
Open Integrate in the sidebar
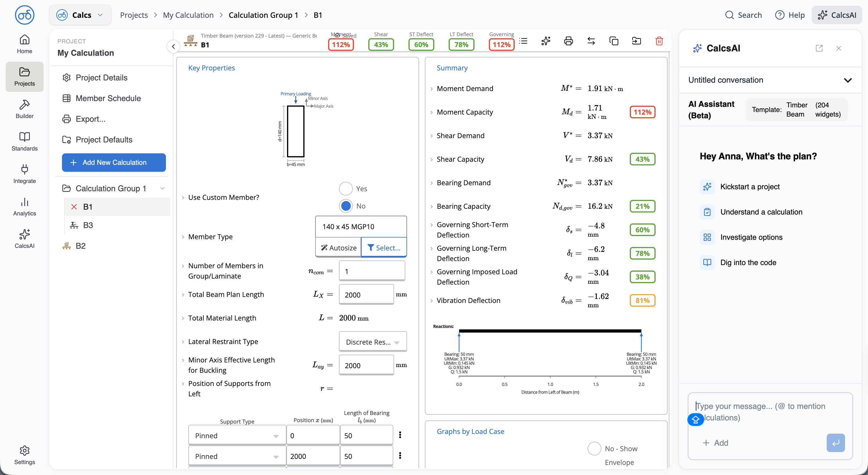point(25,174)
